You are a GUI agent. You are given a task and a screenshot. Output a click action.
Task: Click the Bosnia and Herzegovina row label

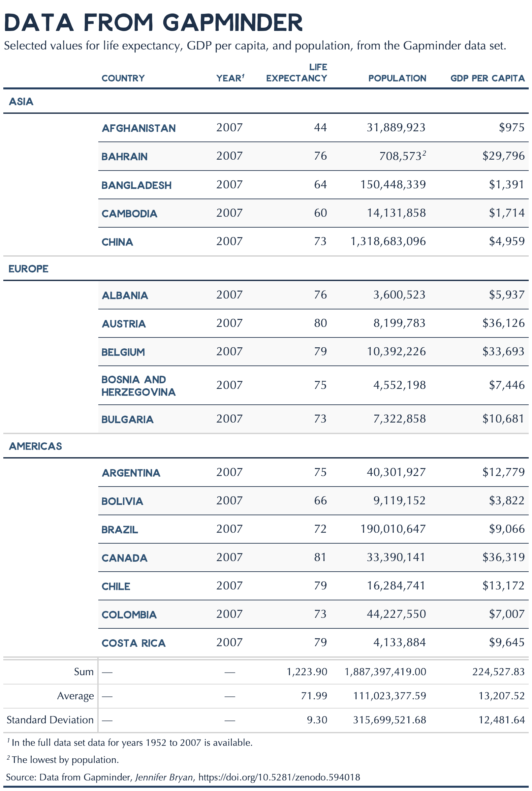point(139,386)
